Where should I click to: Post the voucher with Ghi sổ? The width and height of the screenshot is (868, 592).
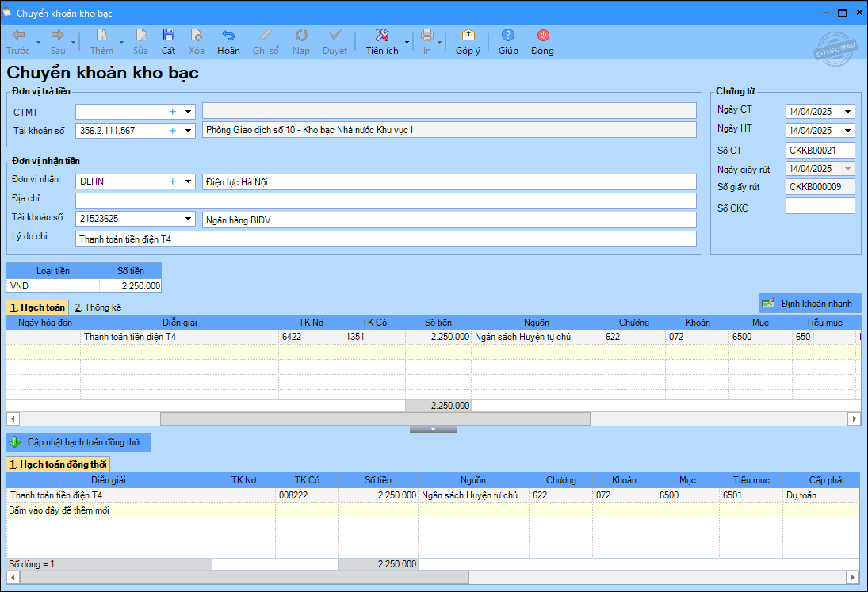[x=266, y=42]
